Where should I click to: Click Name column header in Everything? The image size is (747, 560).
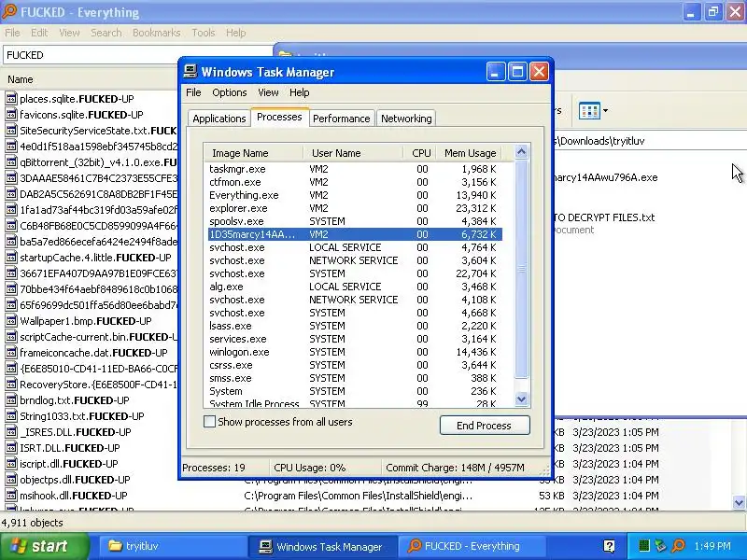click(91, 79)
